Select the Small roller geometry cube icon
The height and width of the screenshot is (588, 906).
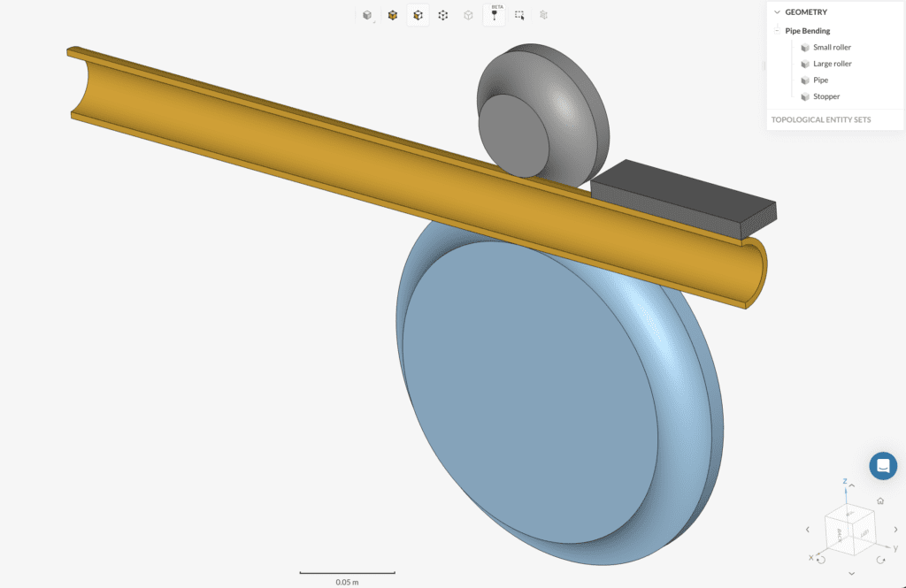tap(805, 47)
